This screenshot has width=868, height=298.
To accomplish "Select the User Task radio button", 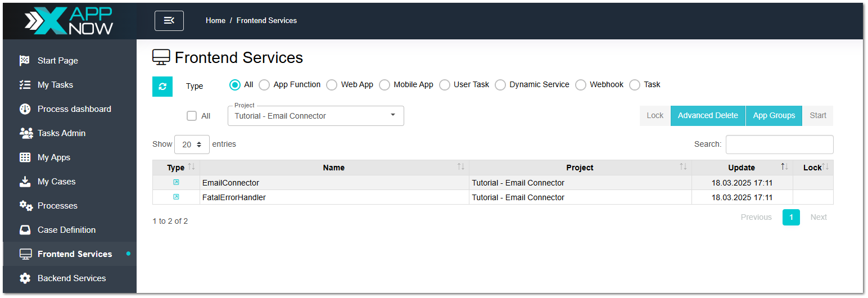I will tap(445, 85).
